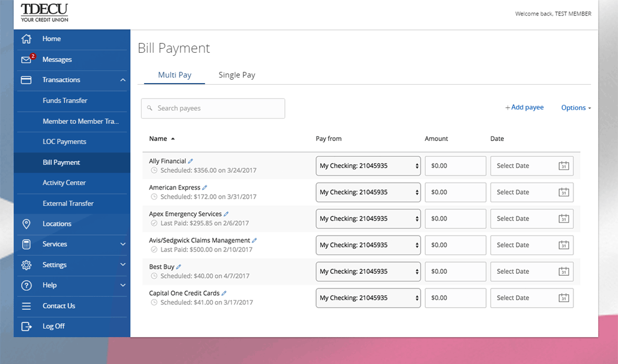Click the Locations pin icon
Viewport: 618px width, 364px height.
tap(26, 224)
